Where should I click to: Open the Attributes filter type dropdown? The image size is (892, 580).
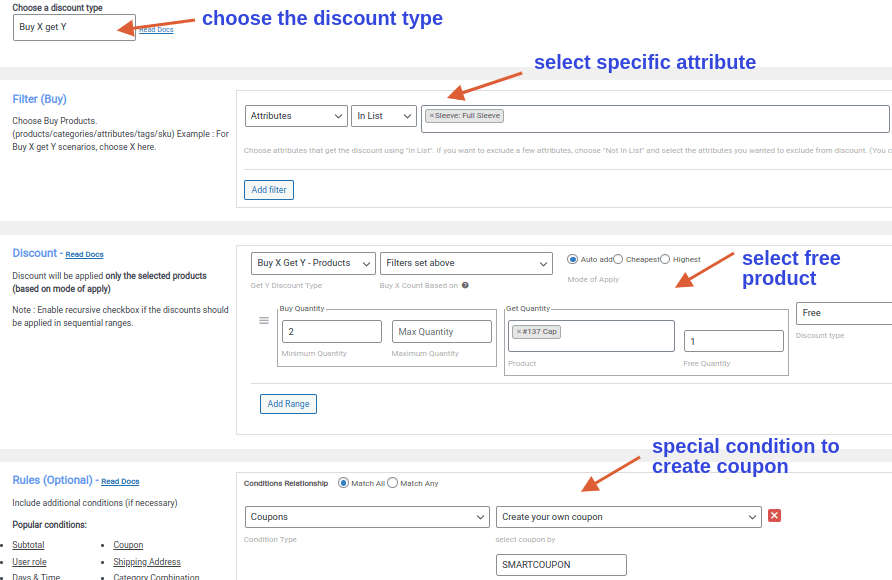pyautogui.click(x=296, y=116)
